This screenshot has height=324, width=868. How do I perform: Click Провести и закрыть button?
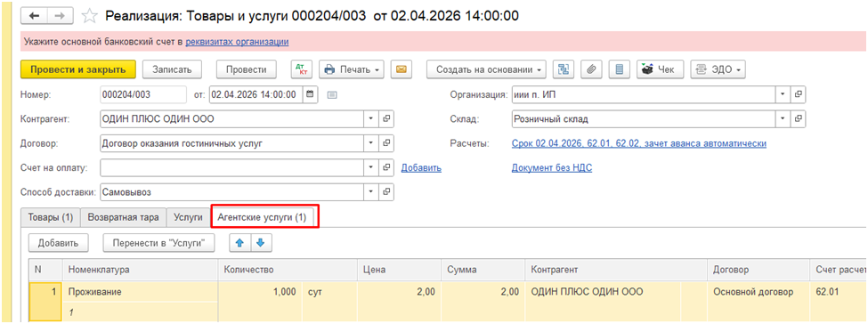pos(78,69)
